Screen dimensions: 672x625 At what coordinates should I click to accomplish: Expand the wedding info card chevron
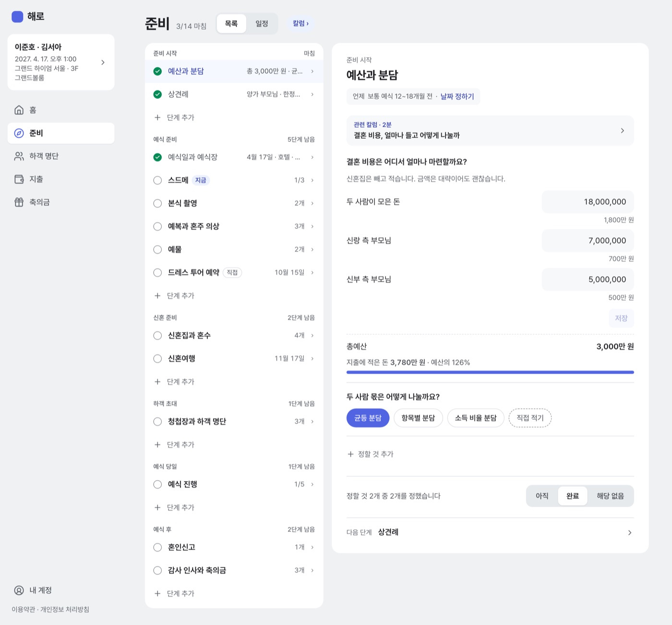coord(103,62)
